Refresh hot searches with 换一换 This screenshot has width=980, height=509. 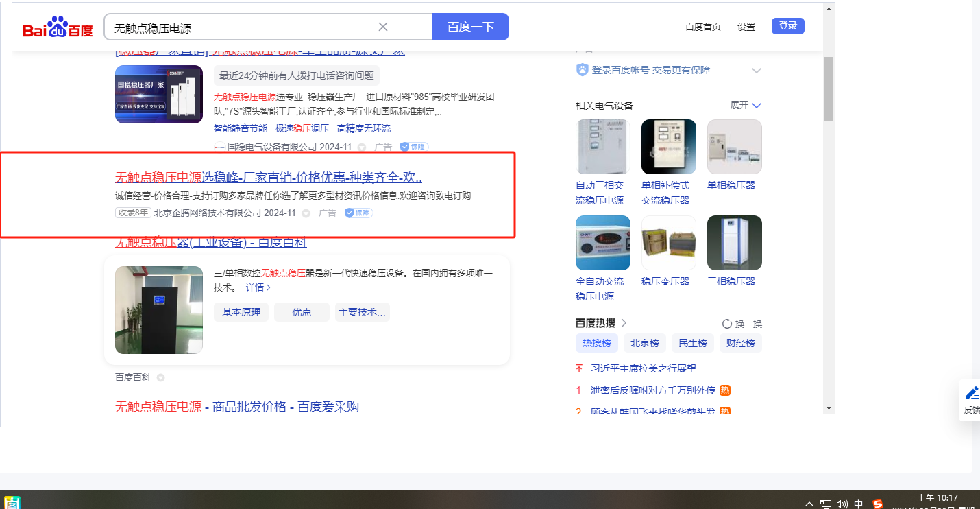pos(742,324)
